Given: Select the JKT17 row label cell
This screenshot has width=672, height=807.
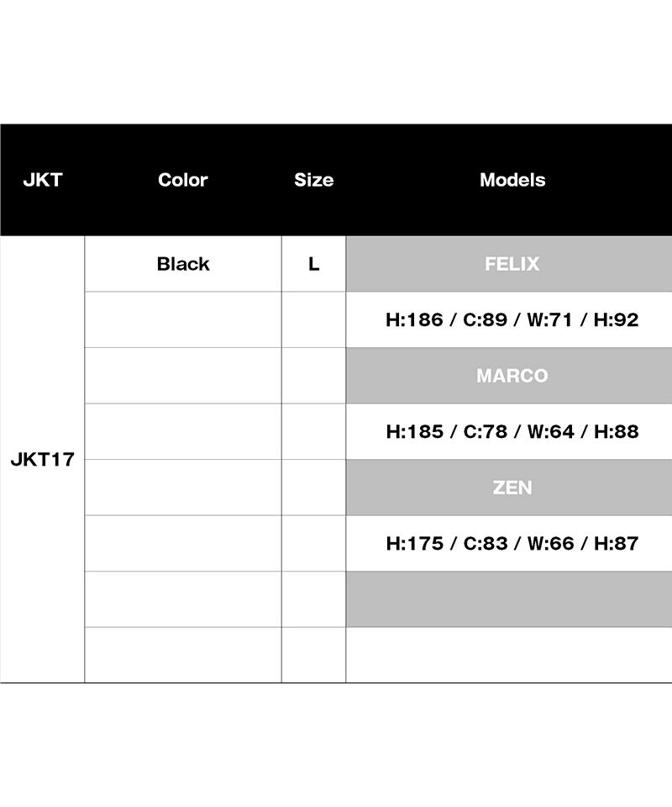Looking at the screenshot, I should pyautogui.click(x=43, y=460).
